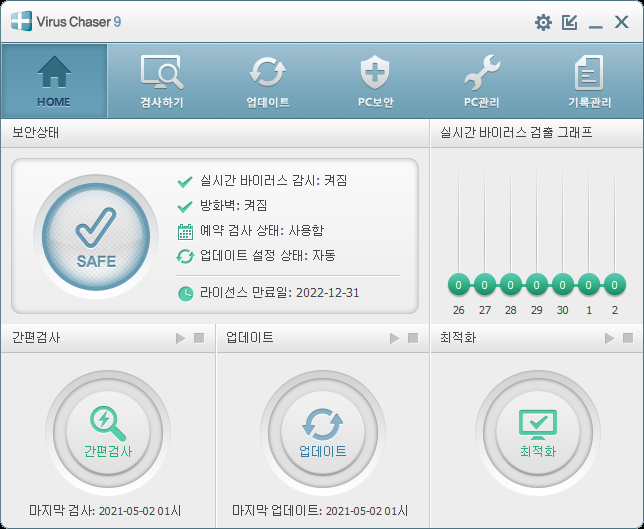
Task: Click the checkmark beside 실시간 바이러스 감시
Action: [185, 181]
